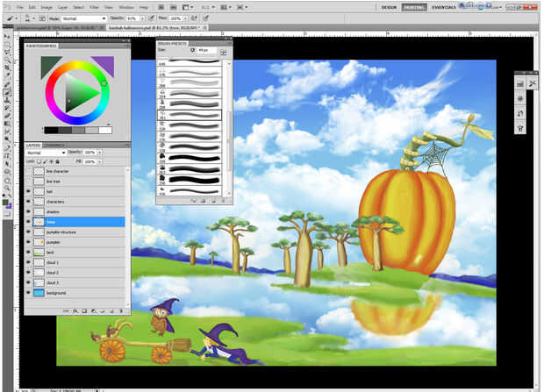Open the Brush Preset picker dropdown

[x=33, y=18]
